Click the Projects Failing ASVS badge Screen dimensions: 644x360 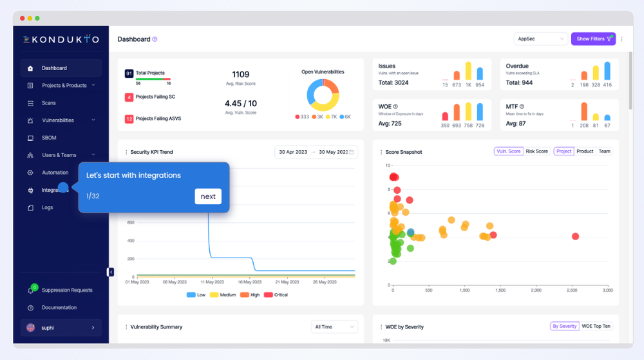(x=129, y=118)
